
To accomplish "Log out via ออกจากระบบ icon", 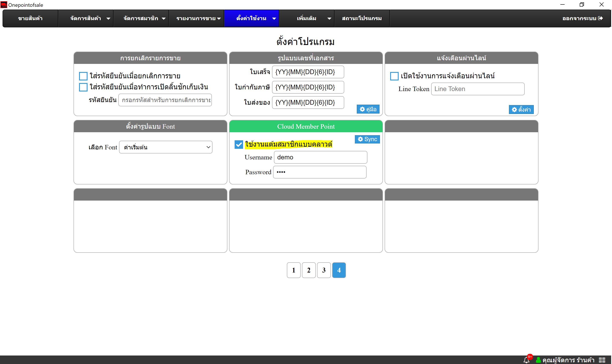I will click(601, 18).
